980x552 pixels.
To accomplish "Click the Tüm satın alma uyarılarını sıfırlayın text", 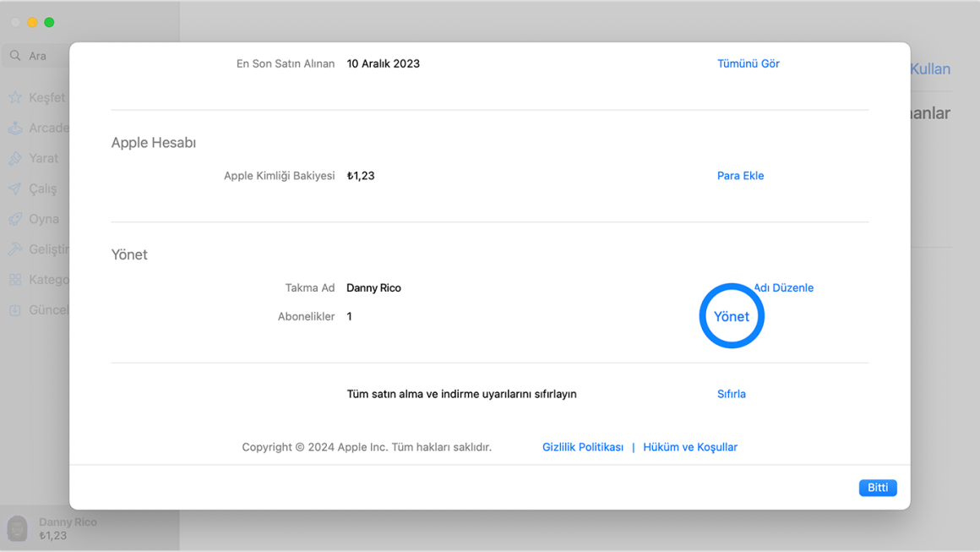I will click(462, 394).
